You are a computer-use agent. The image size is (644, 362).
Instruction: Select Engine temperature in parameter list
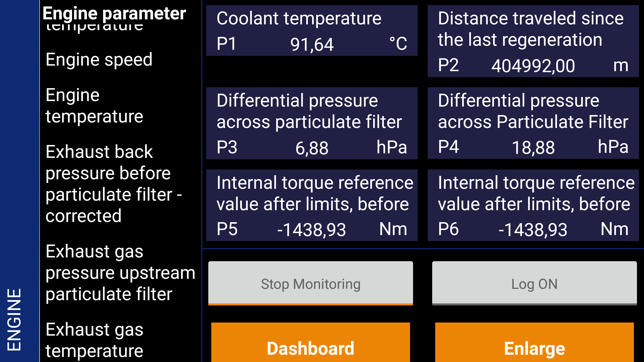tap(94, 106)
